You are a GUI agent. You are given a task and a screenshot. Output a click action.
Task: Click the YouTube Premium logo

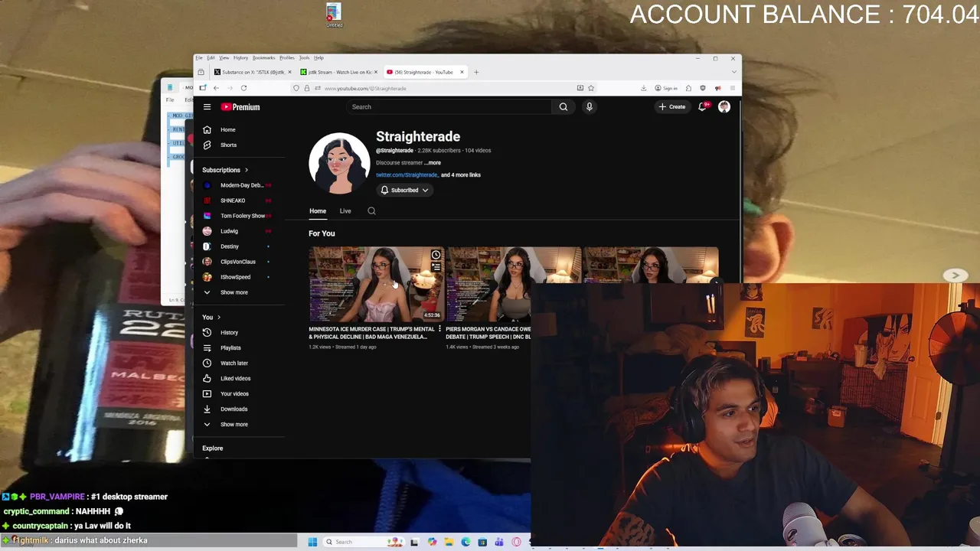coord(241,107)
